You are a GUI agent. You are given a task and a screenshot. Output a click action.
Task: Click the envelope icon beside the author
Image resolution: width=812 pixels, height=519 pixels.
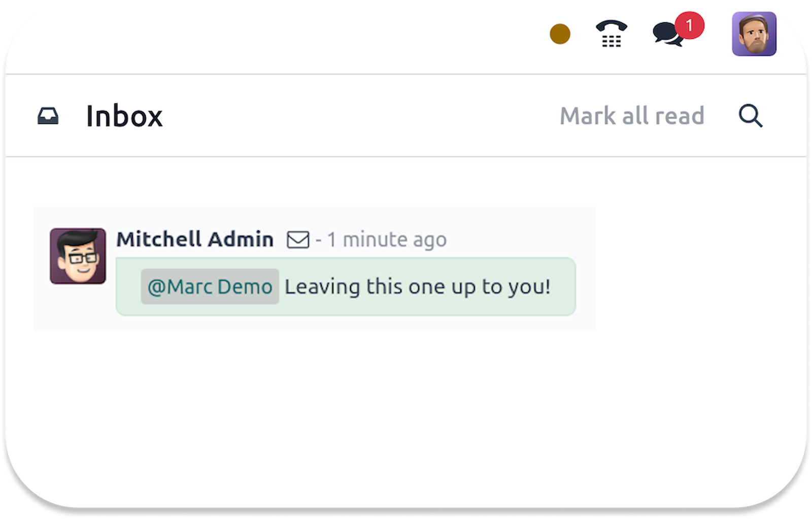(298, 240)
